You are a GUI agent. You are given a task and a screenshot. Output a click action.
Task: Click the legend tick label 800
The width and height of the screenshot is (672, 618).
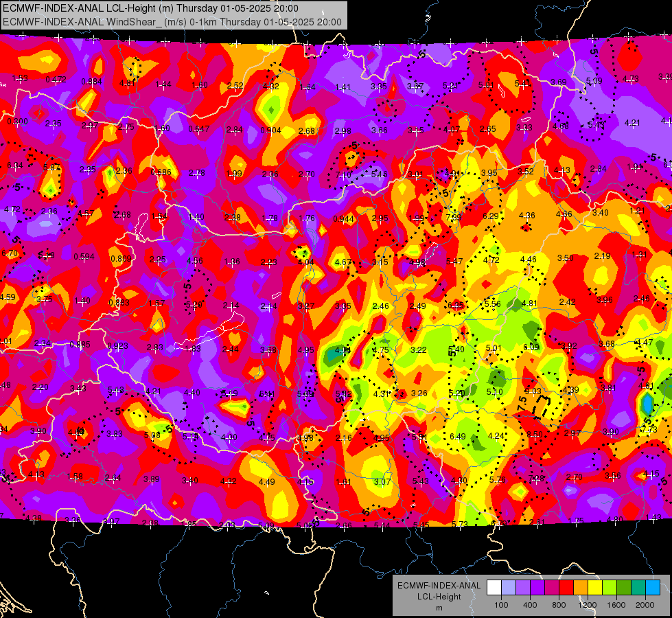tap(559, 605)
